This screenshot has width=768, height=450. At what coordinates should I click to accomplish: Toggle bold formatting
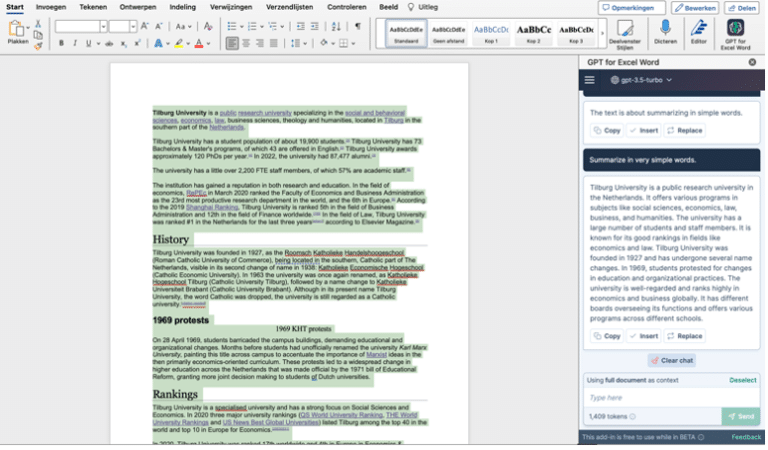point(61,44)
